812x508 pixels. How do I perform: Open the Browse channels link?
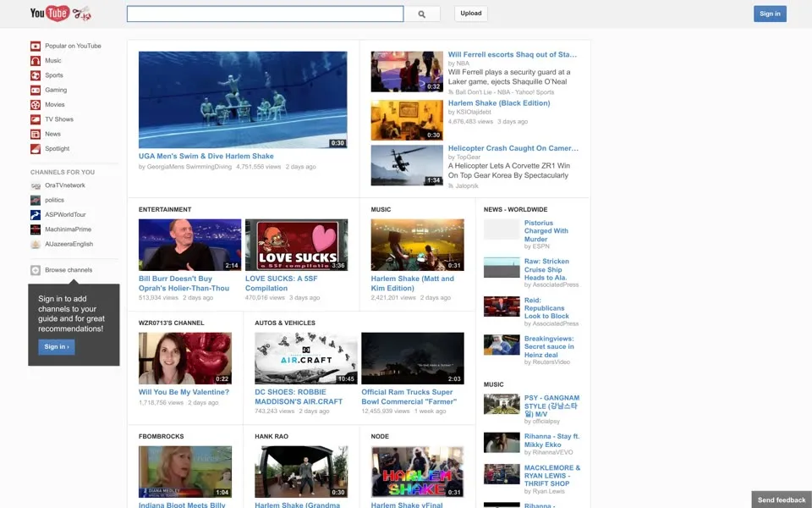(x=69, y=270)
